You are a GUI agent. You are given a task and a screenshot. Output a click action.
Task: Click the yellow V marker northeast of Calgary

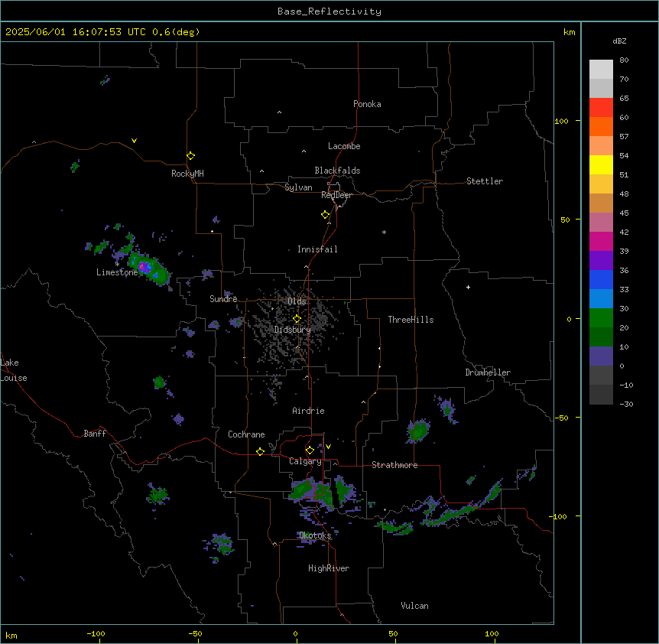click(x=328, y=447)
